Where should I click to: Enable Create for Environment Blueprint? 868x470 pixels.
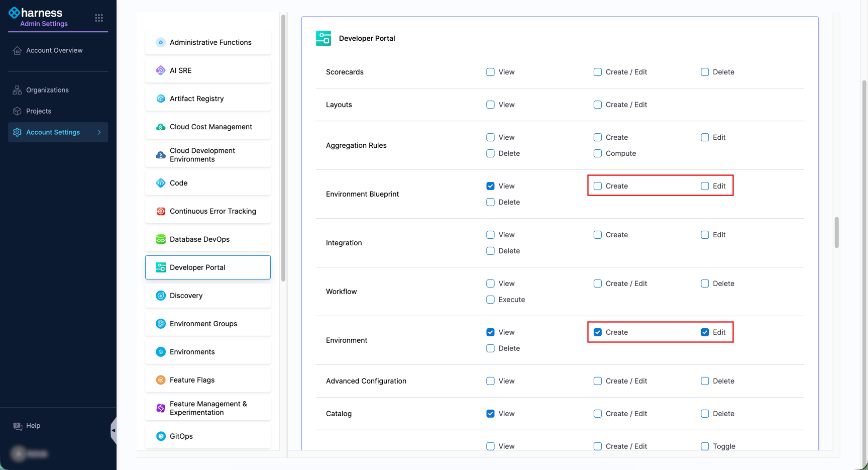pos(597,185)
